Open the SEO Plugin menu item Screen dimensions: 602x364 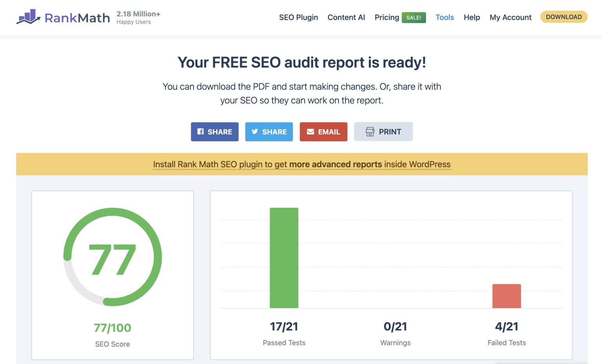point(298,17)
